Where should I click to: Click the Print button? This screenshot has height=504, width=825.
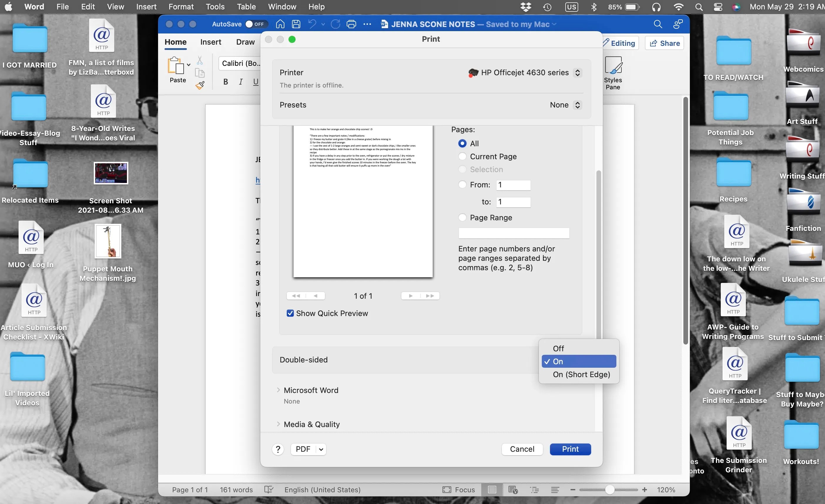(x=570, y=449)
